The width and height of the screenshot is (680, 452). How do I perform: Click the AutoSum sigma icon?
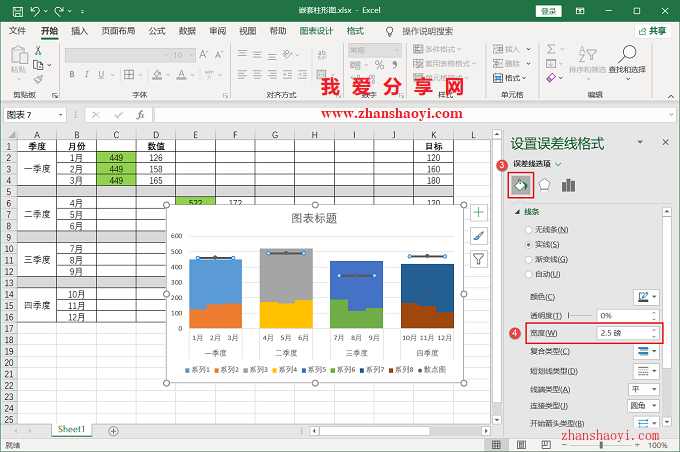pos(551,49)
